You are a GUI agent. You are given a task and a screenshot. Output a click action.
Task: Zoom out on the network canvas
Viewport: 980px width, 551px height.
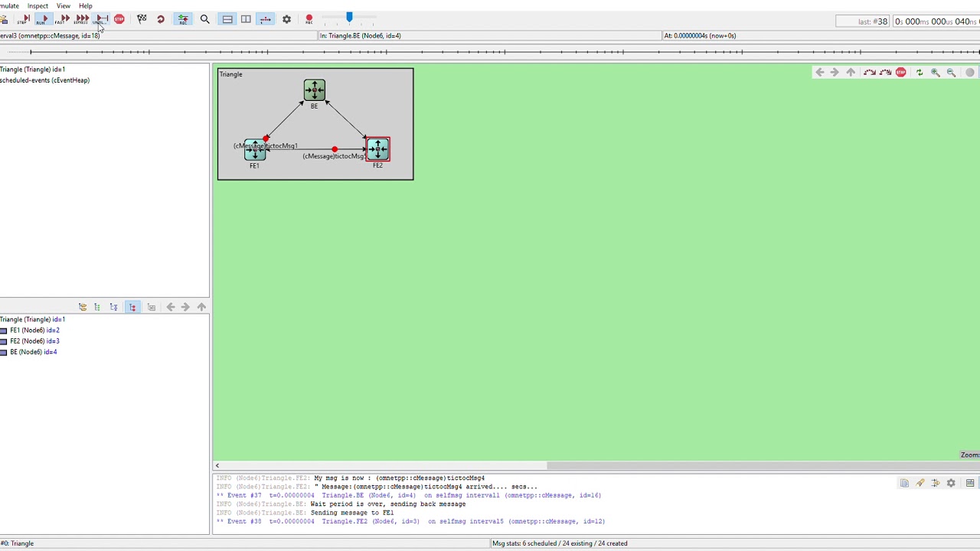click(x=951, y=73)
